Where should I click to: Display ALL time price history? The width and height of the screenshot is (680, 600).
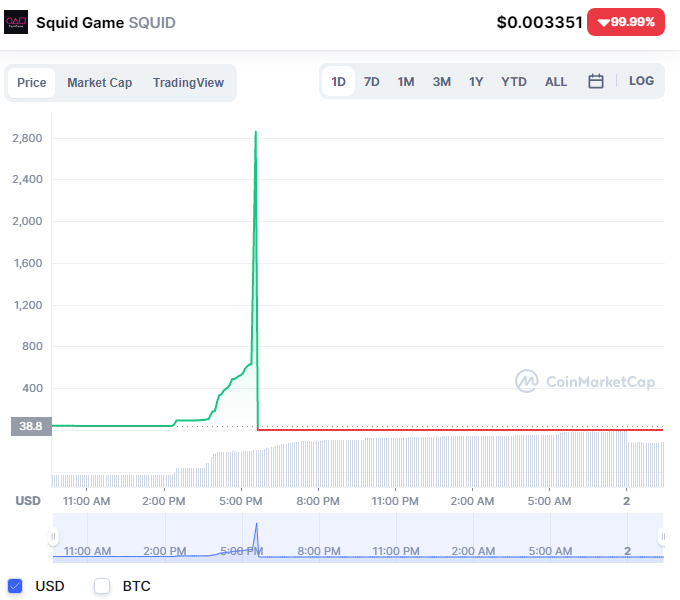tap(556, 82)
